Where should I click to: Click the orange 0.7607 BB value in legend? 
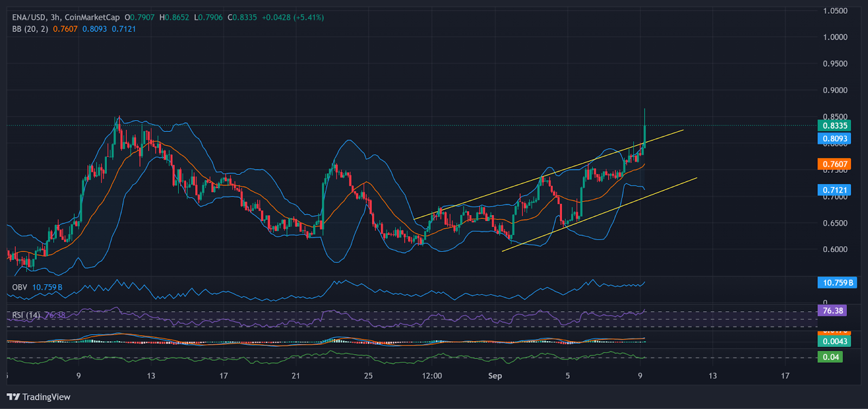pyautogui.click(x=65, y=29)
